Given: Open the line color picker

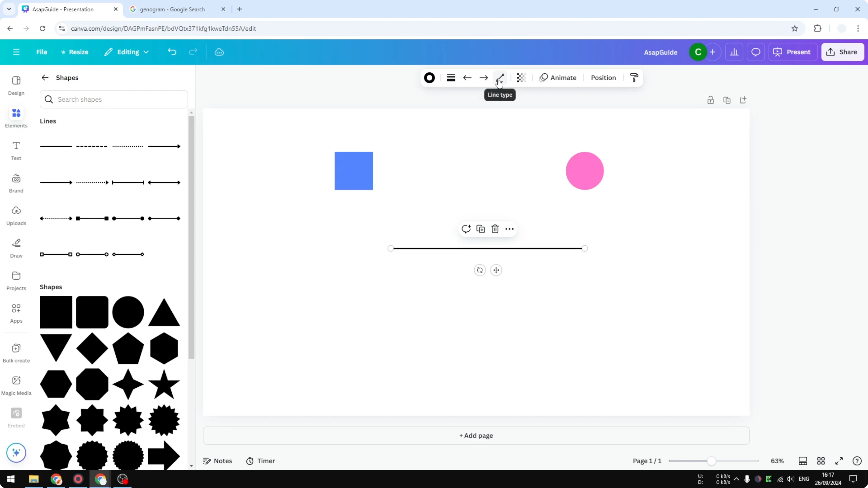Looking at the screenshot, I should 429,78.
